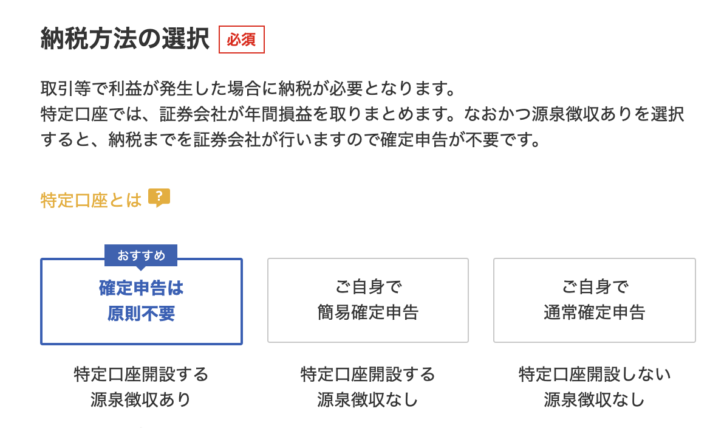724x428 pixels.
Task: Select the 確定申告は原則不要 option
Action: point(141,301)
